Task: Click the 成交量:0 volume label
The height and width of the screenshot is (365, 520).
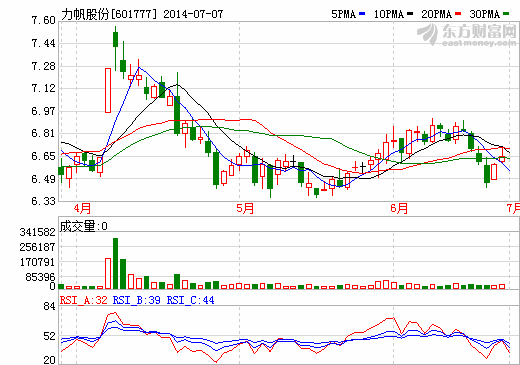Action: tap(83, 226)
